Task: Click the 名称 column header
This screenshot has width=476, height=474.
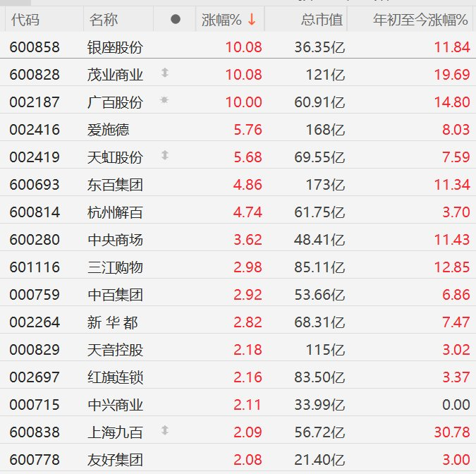Action: coord(104,20)
